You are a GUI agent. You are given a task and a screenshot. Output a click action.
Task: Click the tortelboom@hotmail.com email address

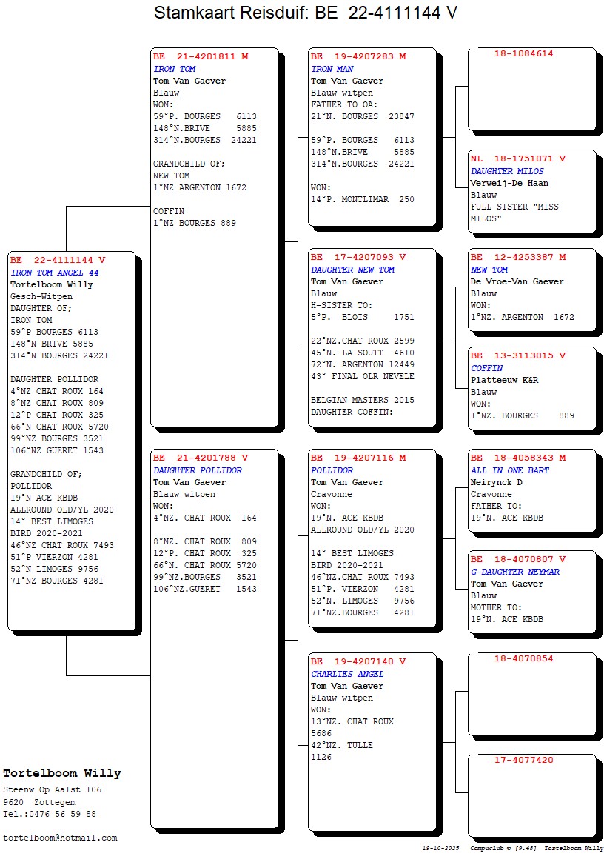point(60,838)
